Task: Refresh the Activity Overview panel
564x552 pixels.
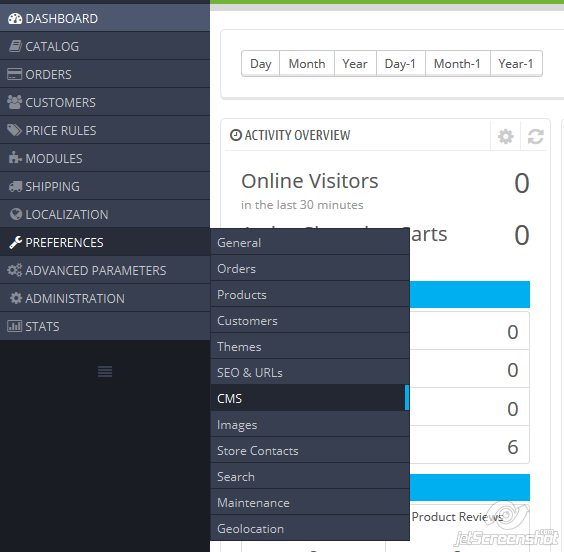Action: tap(535, 136)
